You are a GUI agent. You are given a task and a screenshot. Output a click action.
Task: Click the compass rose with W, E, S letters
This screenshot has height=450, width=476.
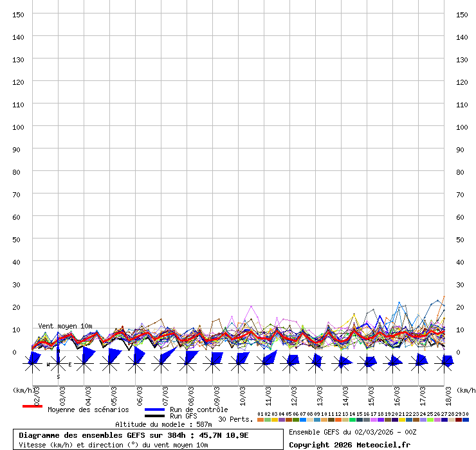point(58,364)
